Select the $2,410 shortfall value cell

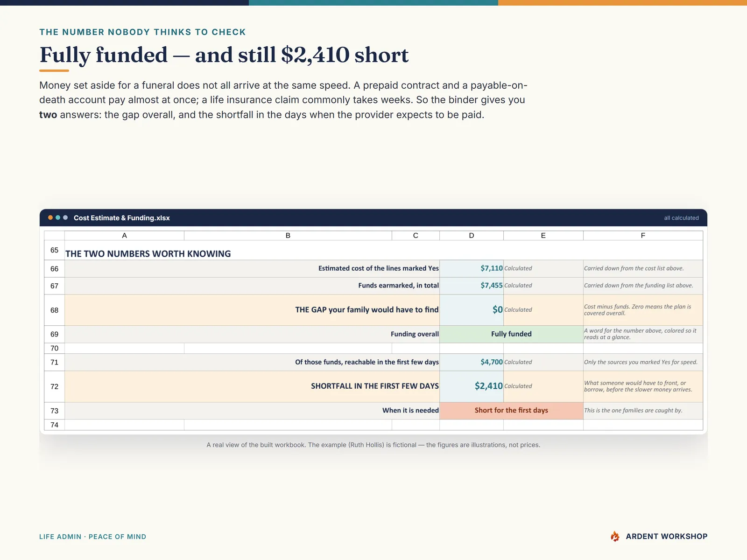(472, 386)
